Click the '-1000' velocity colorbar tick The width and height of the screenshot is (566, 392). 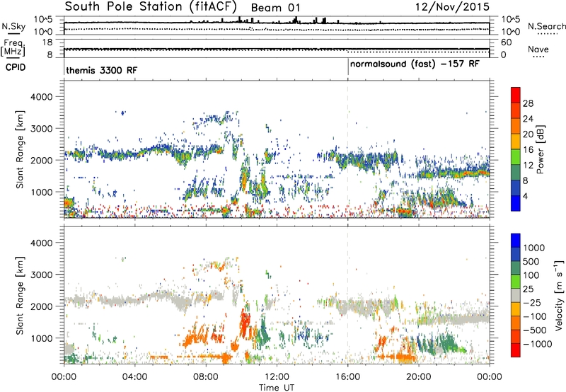[x=538, y=344]
